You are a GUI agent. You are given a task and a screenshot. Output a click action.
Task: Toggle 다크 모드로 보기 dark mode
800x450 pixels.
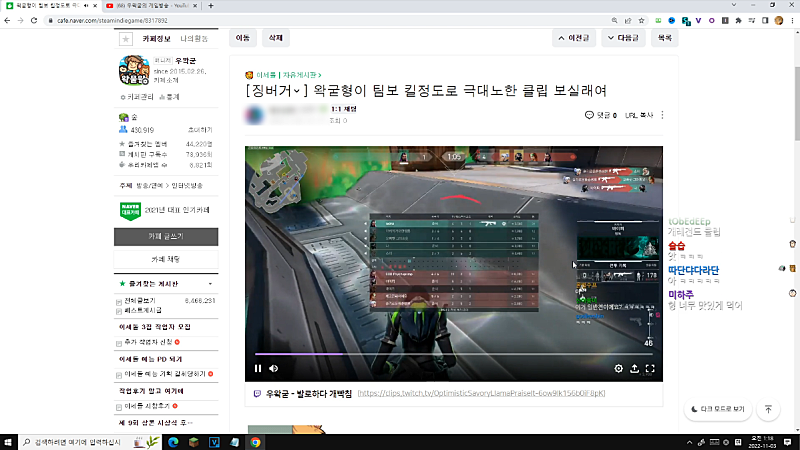pos(717,409)
